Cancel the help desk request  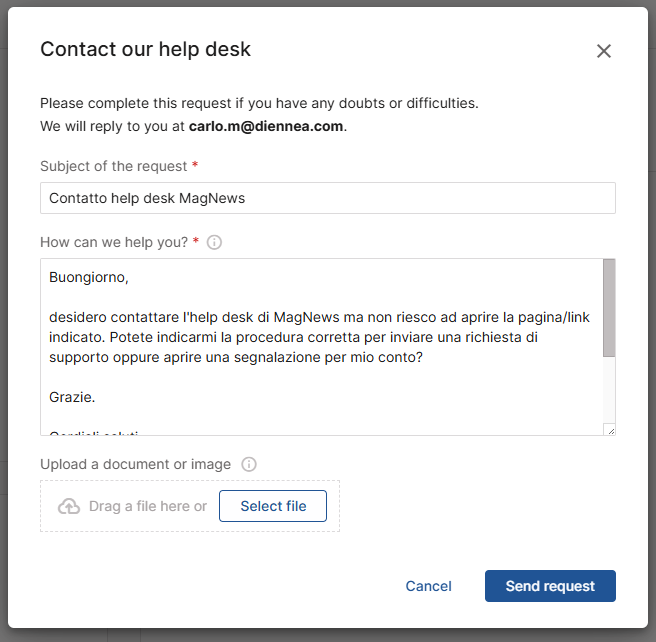coord(428,586)
